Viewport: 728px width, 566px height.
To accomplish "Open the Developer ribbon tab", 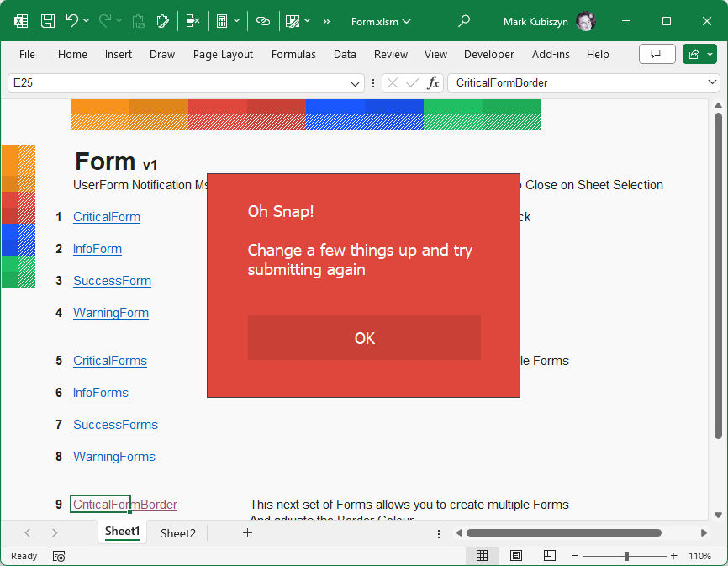I will click(x=488, y=54).
